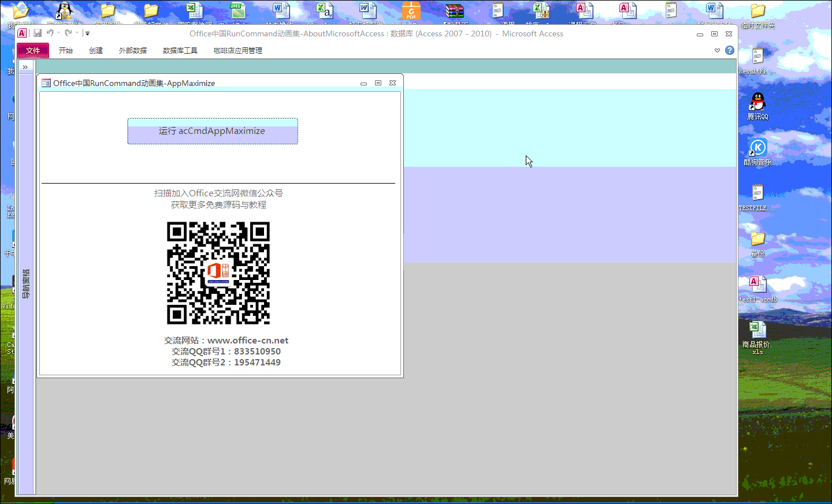Save using the quick access toolbar
Viewport: 832px width, 504px height.
point(38,33)
